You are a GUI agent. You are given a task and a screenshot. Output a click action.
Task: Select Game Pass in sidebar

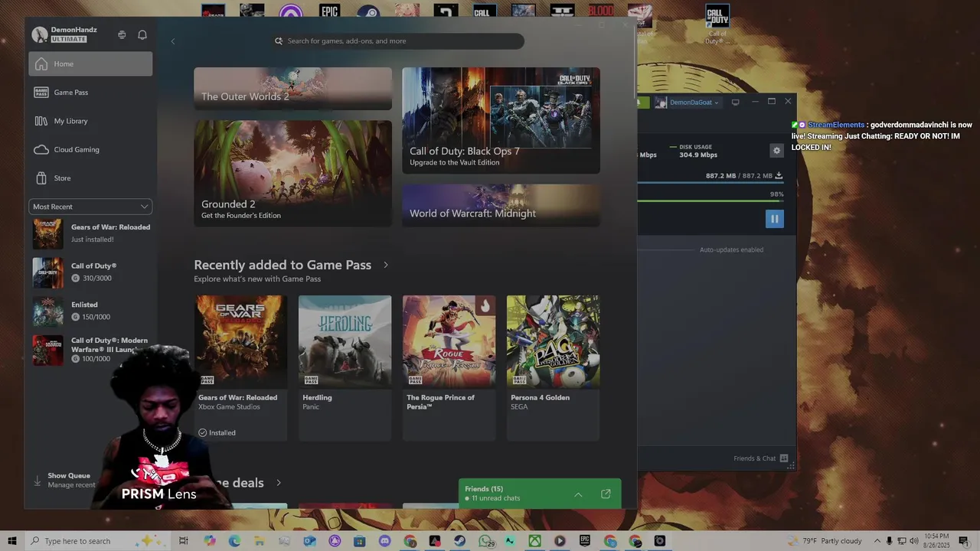point(90,93)
